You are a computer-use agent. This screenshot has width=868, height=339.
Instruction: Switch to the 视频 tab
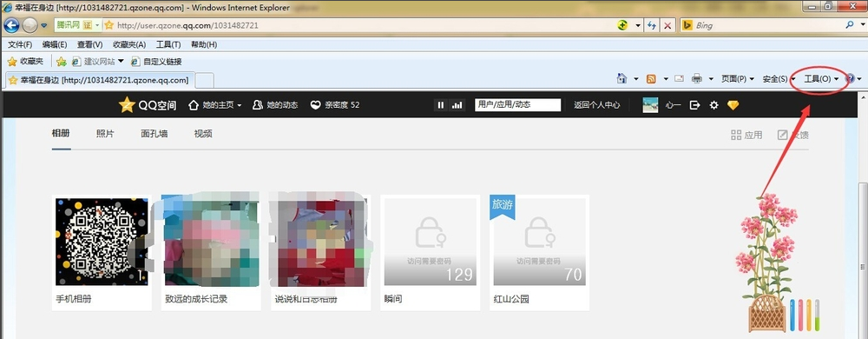[x=203, y=134]
